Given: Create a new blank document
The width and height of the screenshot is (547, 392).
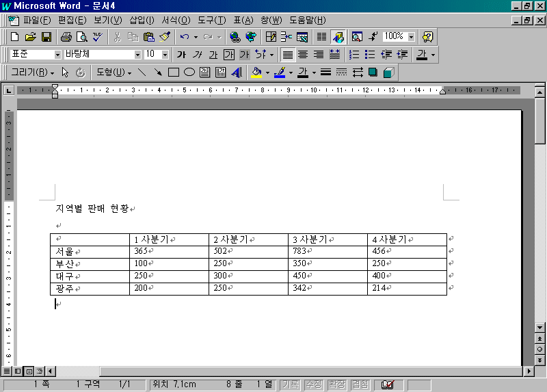Looking at the screenshot, I should (14, 37).
